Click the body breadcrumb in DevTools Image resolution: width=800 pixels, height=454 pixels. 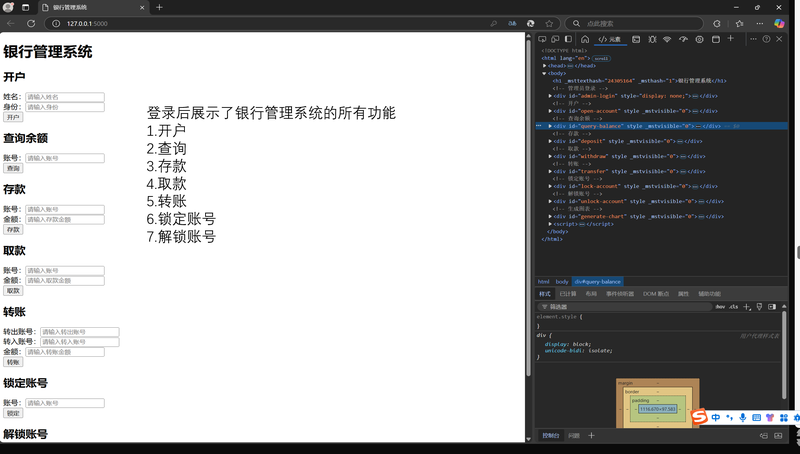[562, 282]
